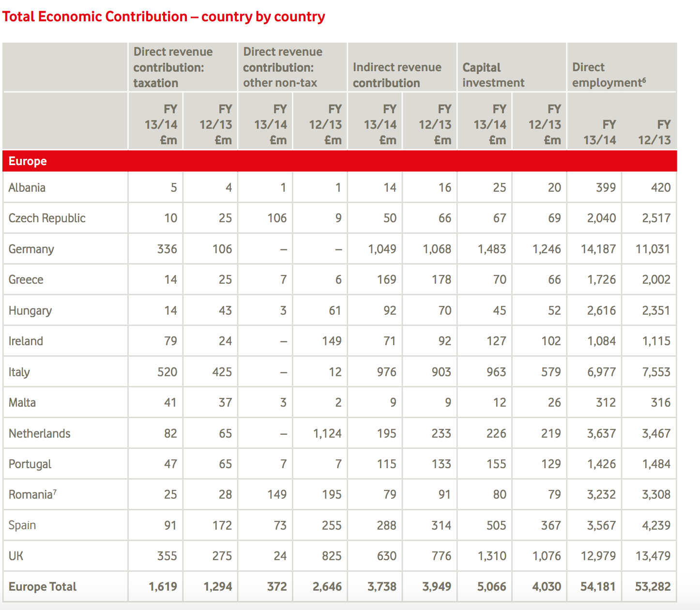The width and height of the screenshot is (700, 610).
Task: Click the Netherlands non-tax value 1,124
Action: 327,433
